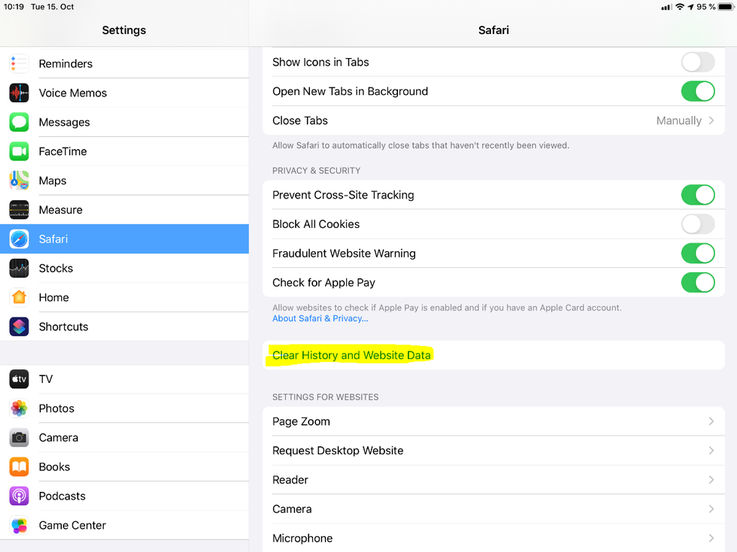Turn on Block All Cookies switch
This screenshot has height=552, width=737.
pos(698,224)
